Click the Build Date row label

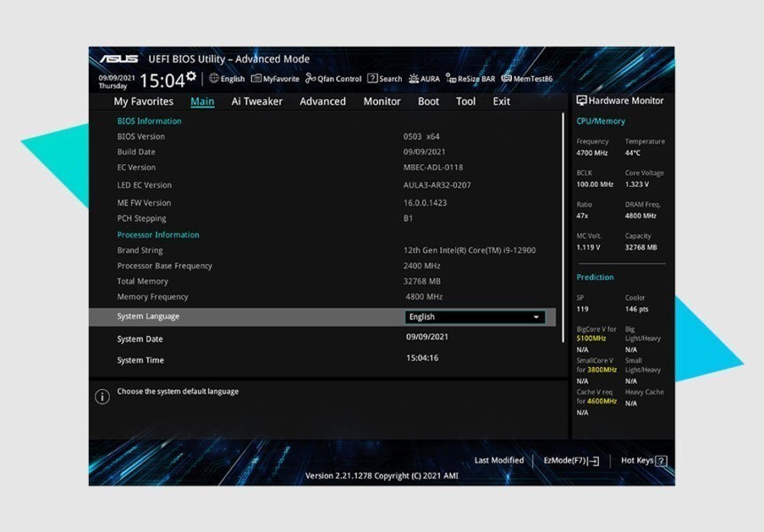(x=136, y=152)
